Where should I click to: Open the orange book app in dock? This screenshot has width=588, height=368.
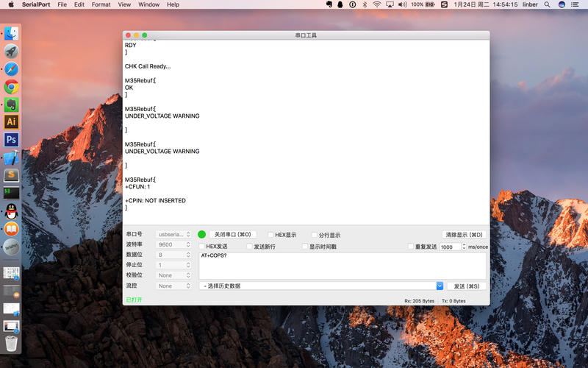(11, 229)
